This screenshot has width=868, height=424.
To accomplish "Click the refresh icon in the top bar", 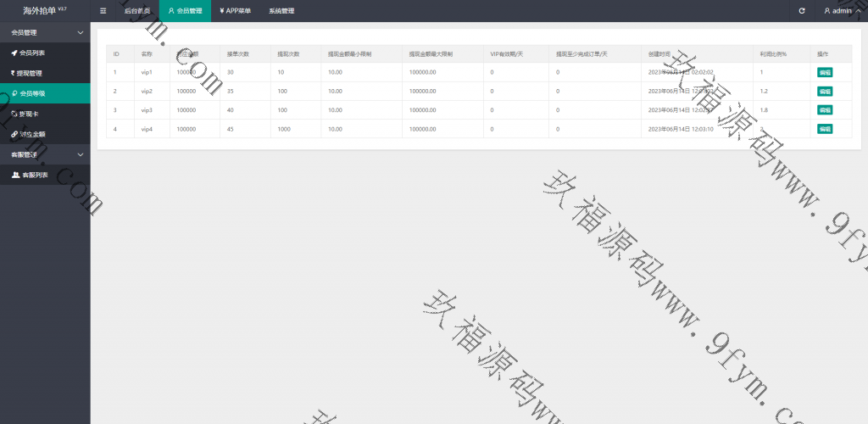I will 802,11.
